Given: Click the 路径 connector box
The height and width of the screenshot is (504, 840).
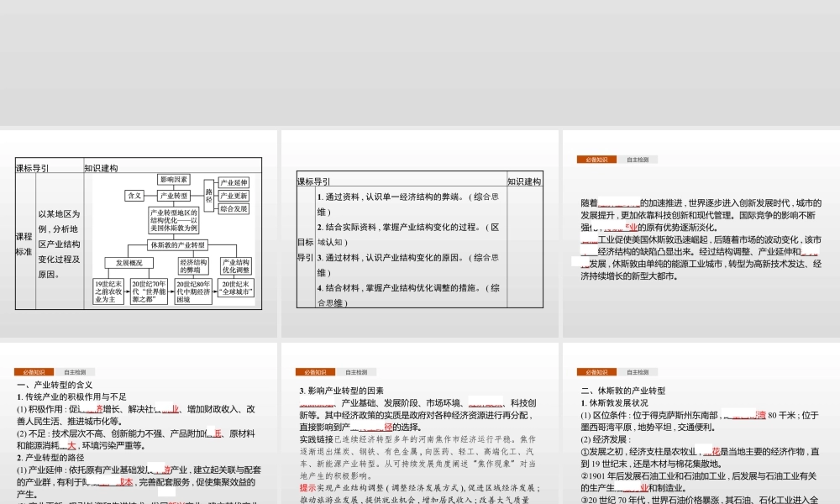Looking at the screenshot, I should tap(208, 196).
